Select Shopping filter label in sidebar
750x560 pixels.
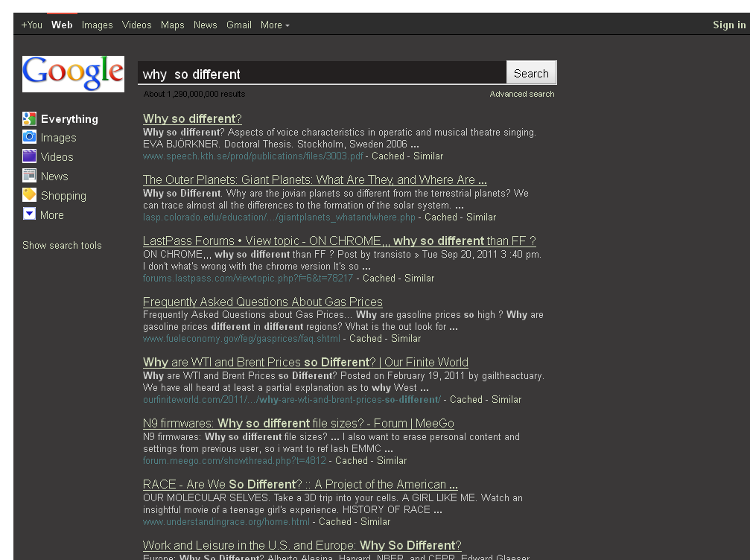coord(63,196)
